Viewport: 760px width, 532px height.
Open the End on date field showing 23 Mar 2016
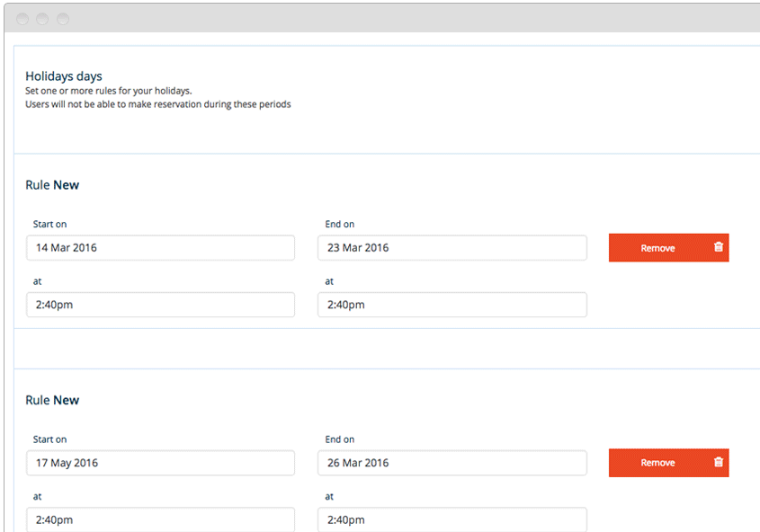[x=452, y=247]
